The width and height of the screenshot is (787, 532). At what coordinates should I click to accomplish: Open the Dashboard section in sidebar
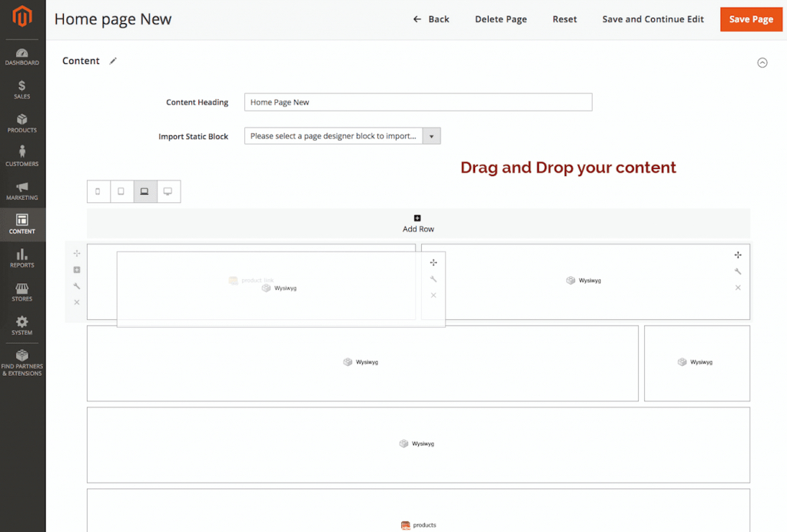pos(22,57)
